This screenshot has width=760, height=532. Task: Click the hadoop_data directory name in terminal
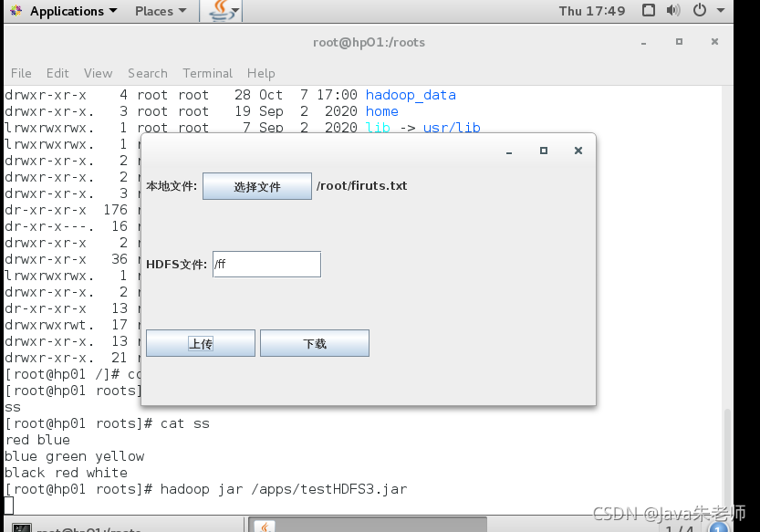[411, 95]
